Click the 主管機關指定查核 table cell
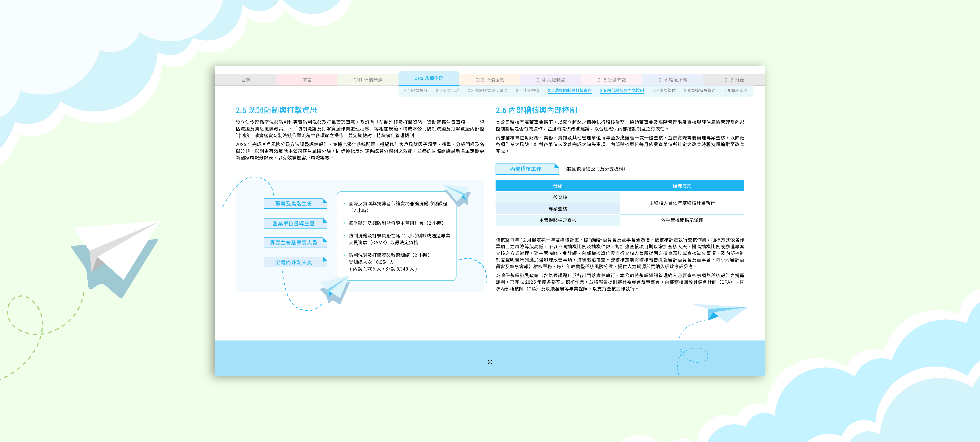This screenshot has width=980, height=442. [x=557, y=220]
